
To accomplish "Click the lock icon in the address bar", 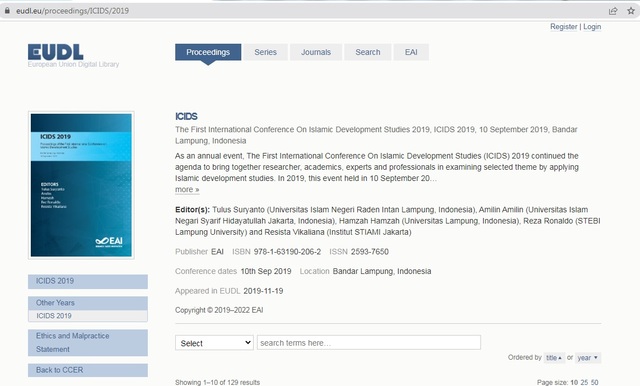I will click(x=7, y=11).
